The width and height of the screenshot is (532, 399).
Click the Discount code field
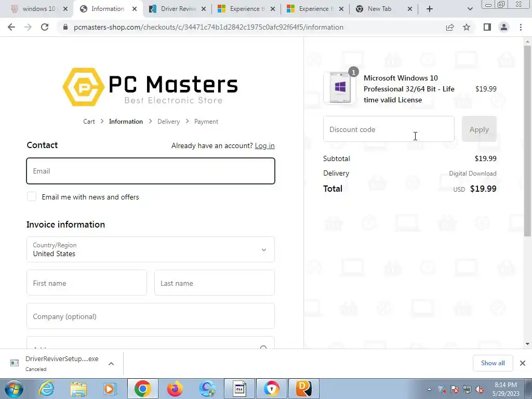pos(389,129)
